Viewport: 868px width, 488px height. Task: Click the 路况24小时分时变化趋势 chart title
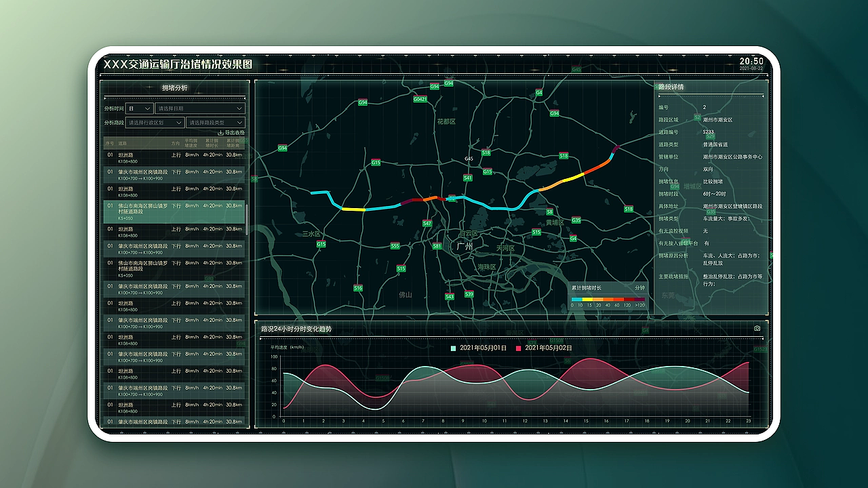pyautogui.click(x=296, y=329)
